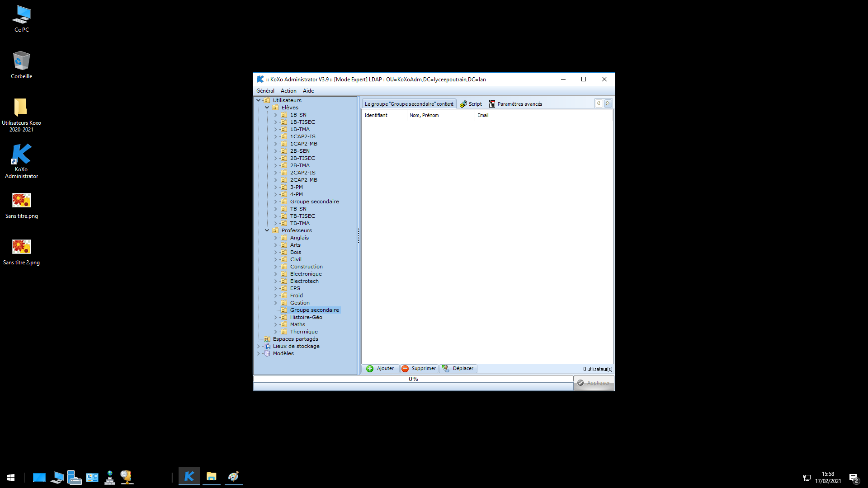The height and width of the screenshot is (488, 868).
Task: Click the Lieux de stockage tree icon
Action: tap(267, 346)
